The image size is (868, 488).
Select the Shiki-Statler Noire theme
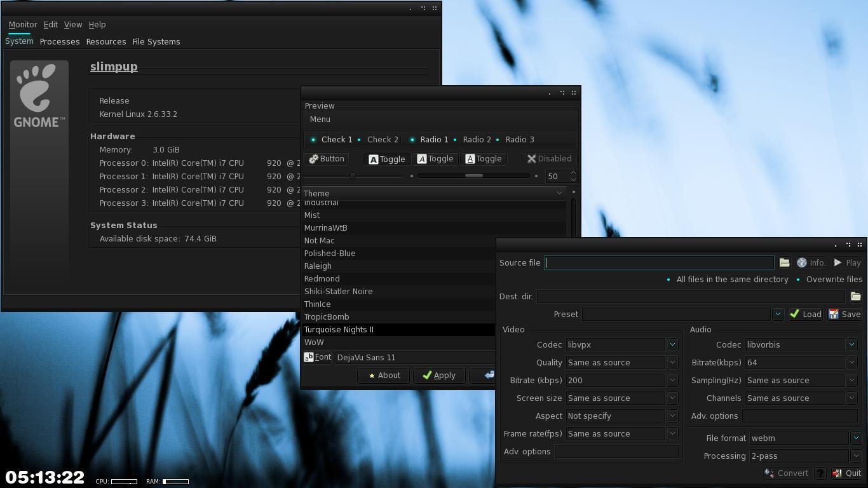[398, 291]
